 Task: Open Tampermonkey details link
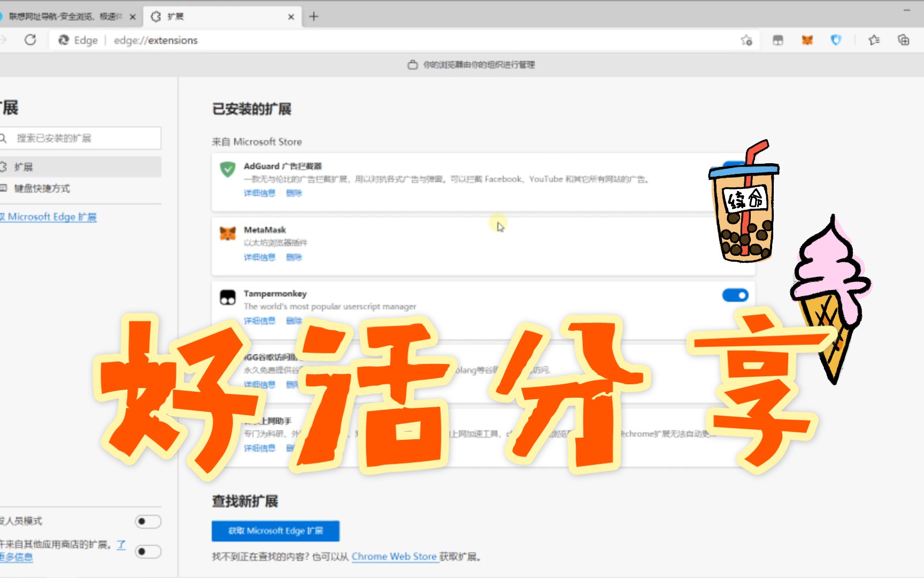(259, 321)
